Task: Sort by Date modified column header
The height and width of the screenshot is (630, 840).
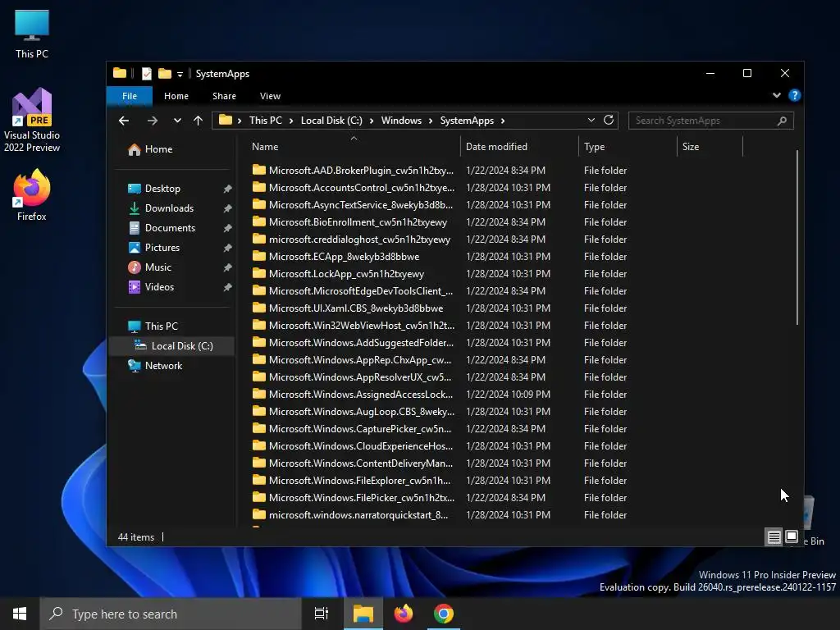Action: point(519,147)
